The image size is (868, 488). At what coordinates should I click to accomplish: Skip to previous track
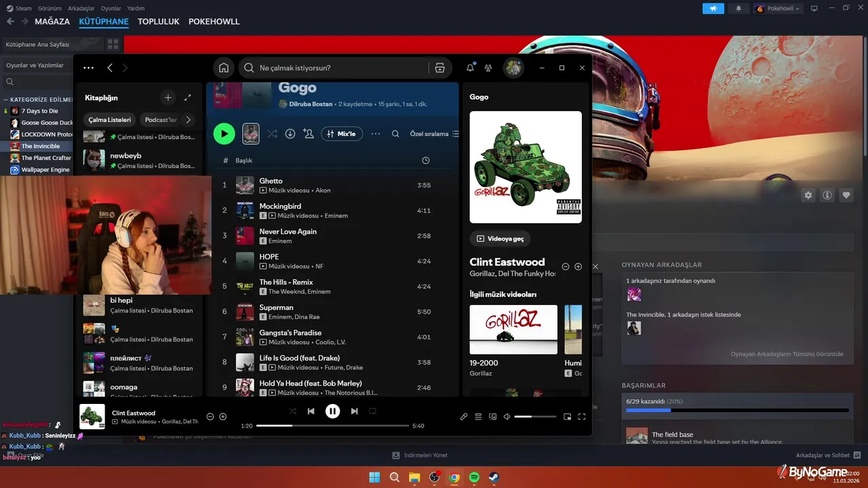(x=311, y=411)
